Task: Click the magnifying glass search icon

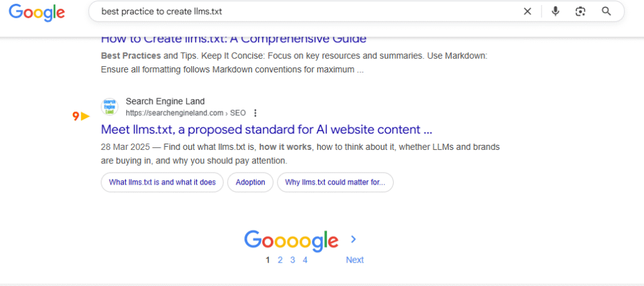Action: [606, 11]
